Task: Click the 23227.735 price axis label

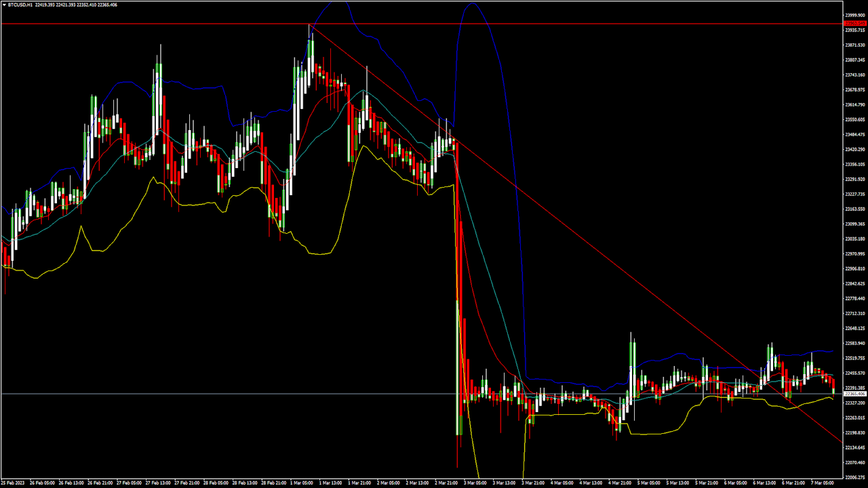Action: (x=854, y=194)
